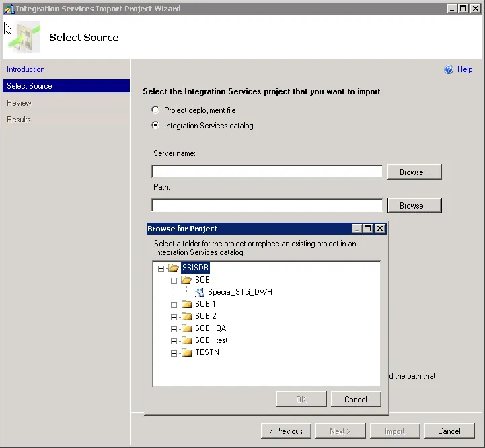Select the SOBI_test tree item
The width and height of the screenshot is (485, 448).
coord(211,340)
